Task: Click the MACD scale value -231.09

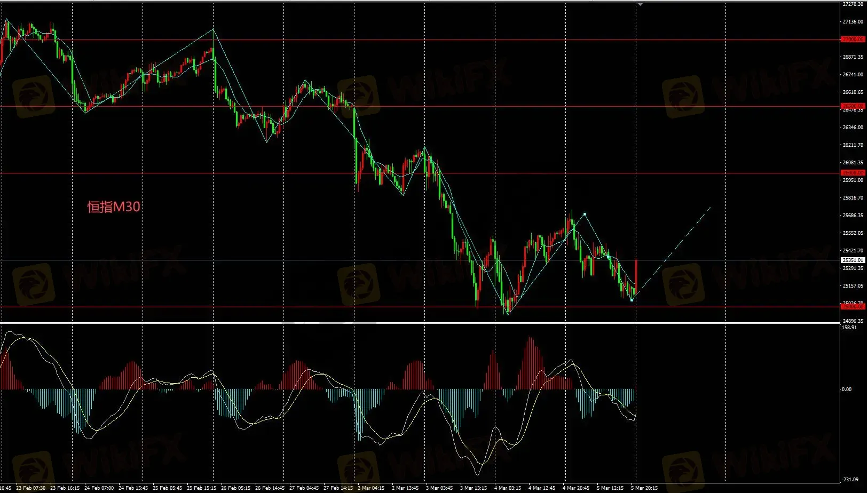Action: [850, 480]
